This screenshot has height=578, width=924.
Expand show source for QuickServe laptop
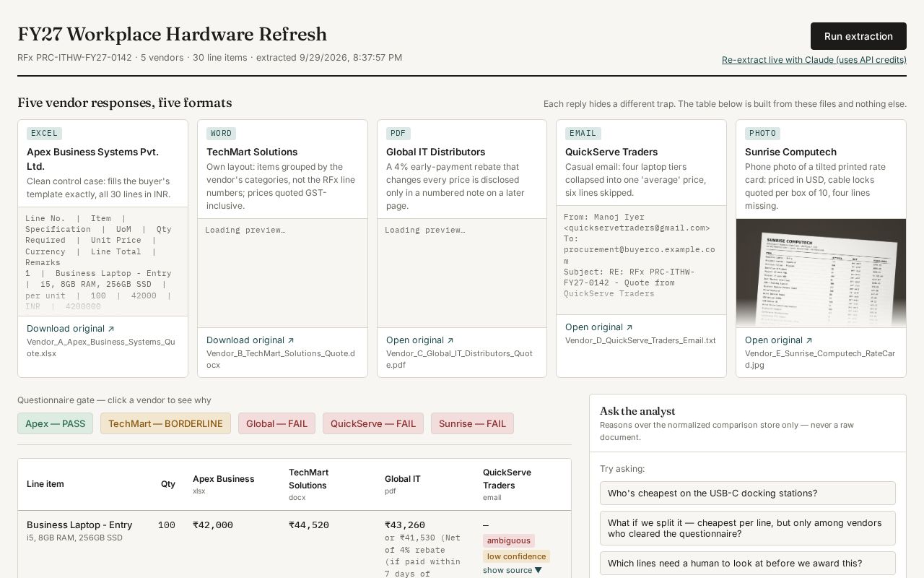[x=513, y=570]
